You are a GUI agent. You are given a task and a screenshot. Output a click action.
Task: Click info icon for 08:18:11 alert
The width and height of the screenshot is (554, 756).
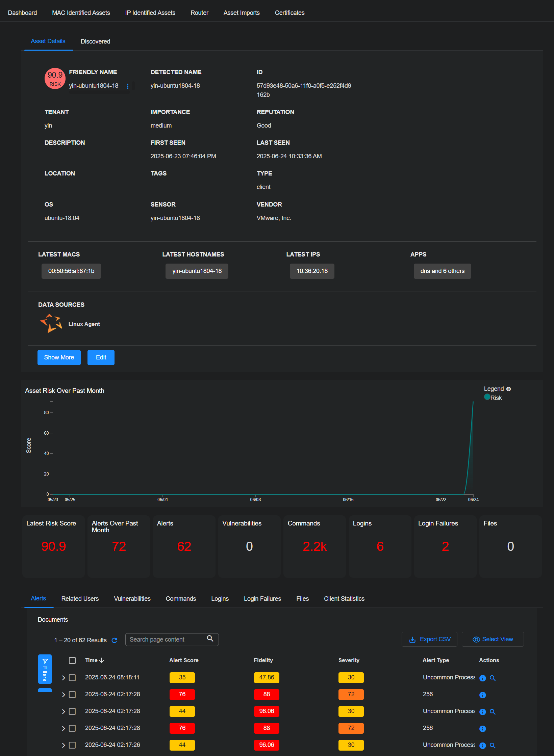tap(482, 678)
